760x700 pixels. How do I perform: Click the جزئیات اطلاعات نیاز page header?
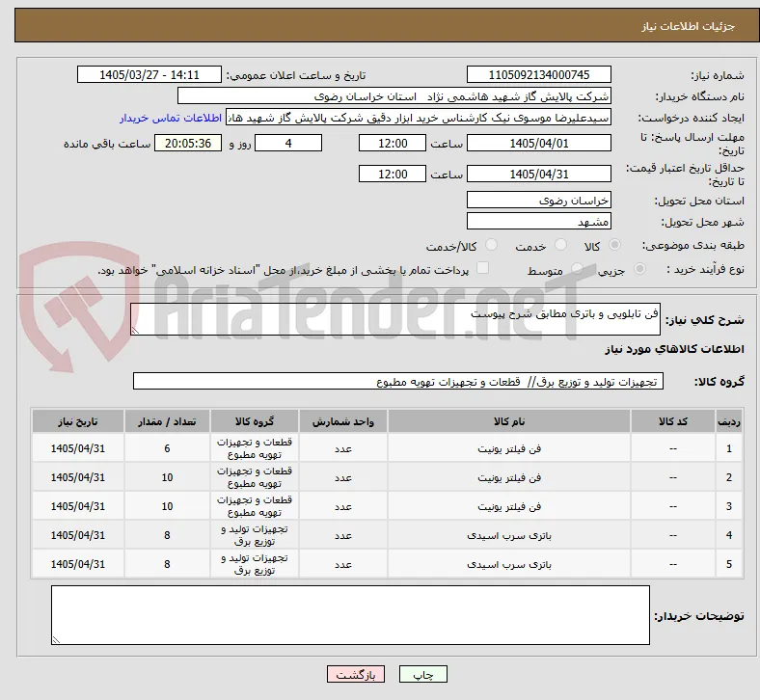(x=688, y=26)
